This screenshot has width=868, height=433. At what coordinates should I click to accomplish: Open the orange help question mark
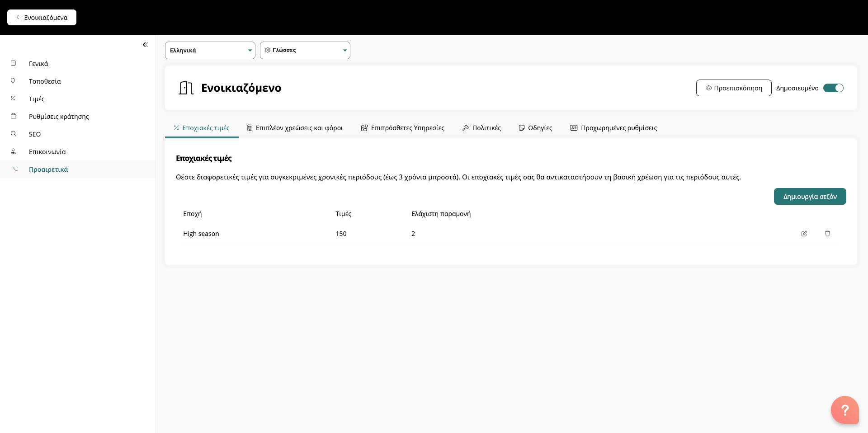pyautogui.click(x=844, y=410)
